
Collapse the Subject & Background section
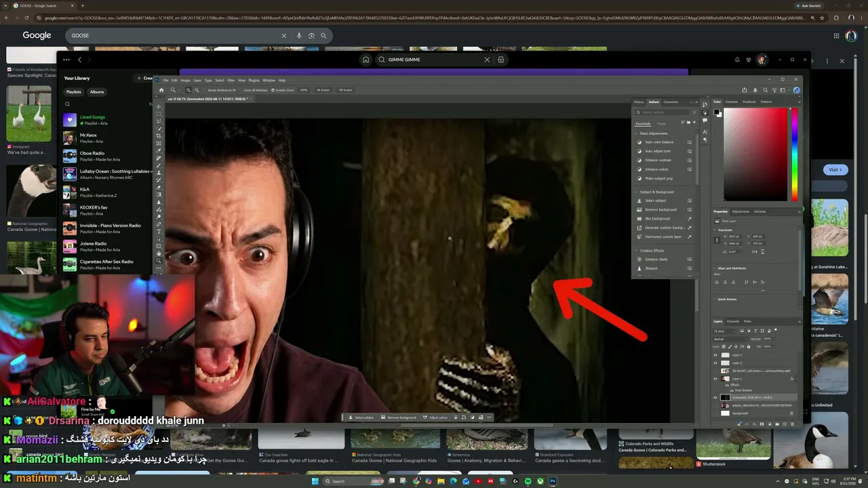pyautogui.click(x=637, y=192)
